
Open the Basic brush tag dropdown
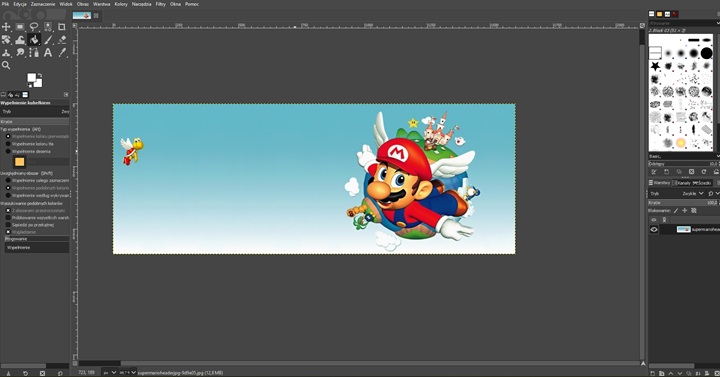point(684,157)
